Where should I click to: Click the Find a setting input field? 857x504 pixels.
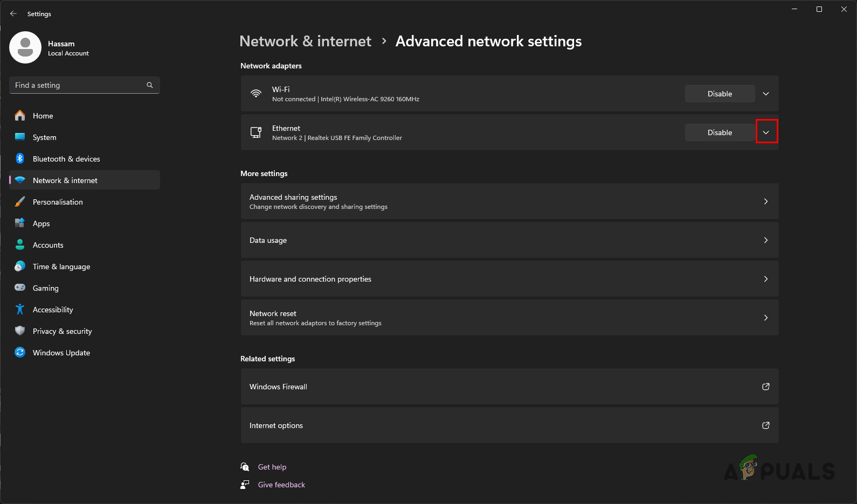pyautogui.click(x=75, y=85)
